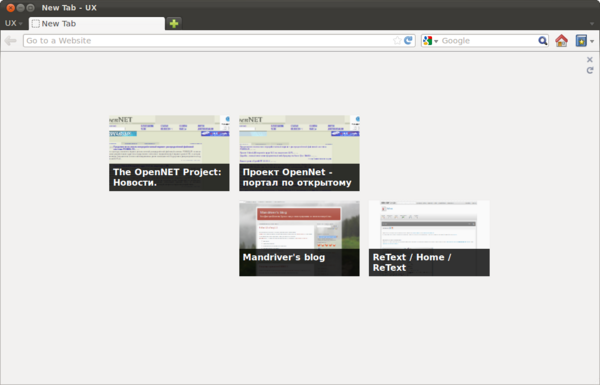Go to the Home page icon
600x385 pixels.
(x=561, y=41)
